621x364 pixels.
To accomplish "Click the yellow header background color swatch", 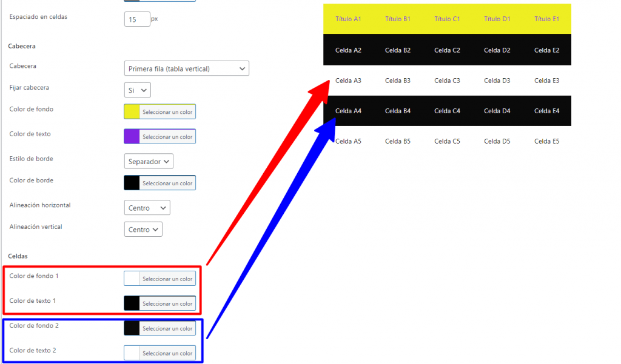I will [x=132, y=111].
